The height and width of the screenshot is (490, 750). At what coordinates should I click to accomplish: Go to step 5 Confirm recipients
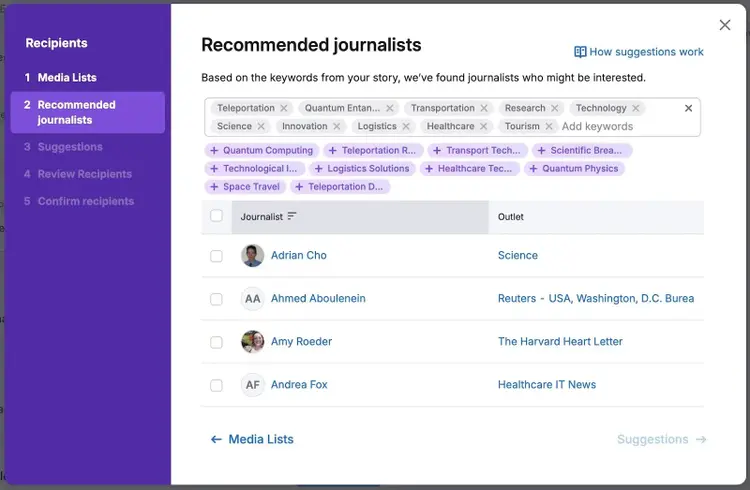79,201
